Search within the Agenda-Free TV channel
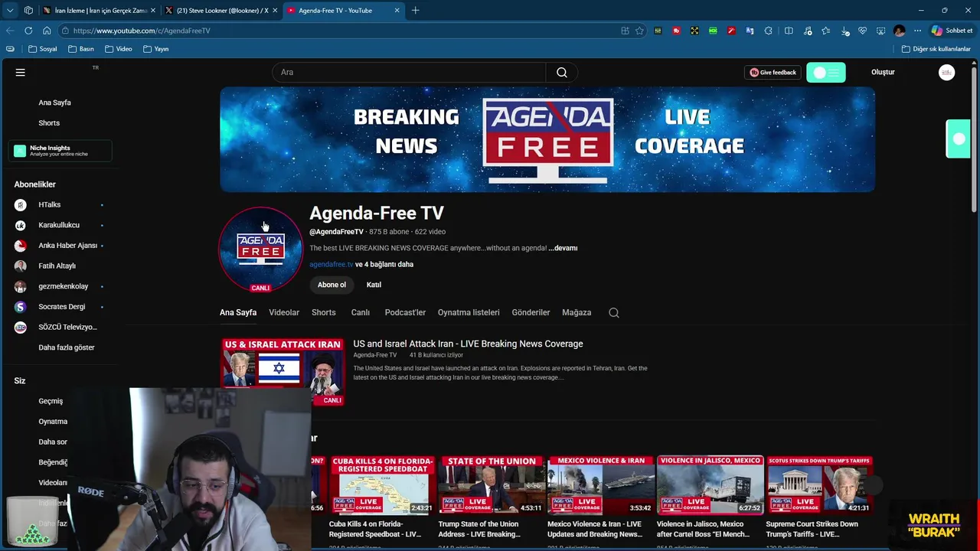 coord(614,312)
